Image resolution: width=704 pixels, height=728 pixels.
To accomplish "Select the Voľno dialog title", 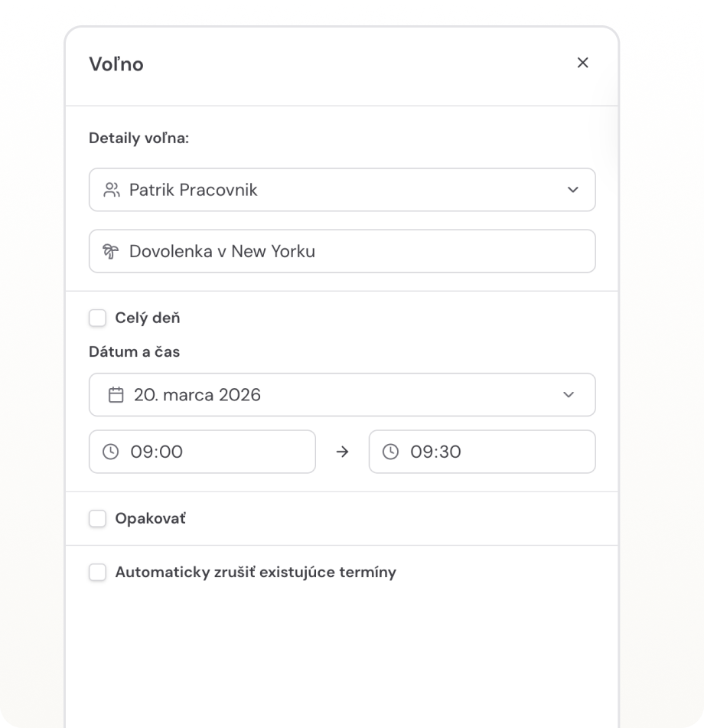I will coord(116,64).
